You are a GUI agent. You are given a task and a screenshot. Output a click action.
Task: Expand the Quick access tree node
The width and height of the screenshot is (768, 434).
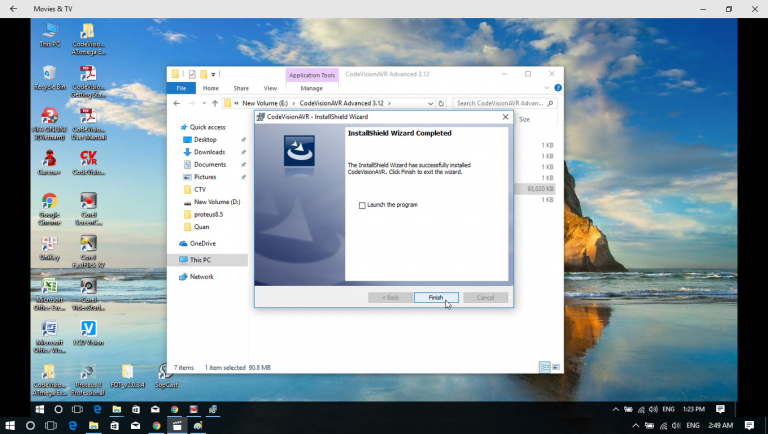[174, 127]
